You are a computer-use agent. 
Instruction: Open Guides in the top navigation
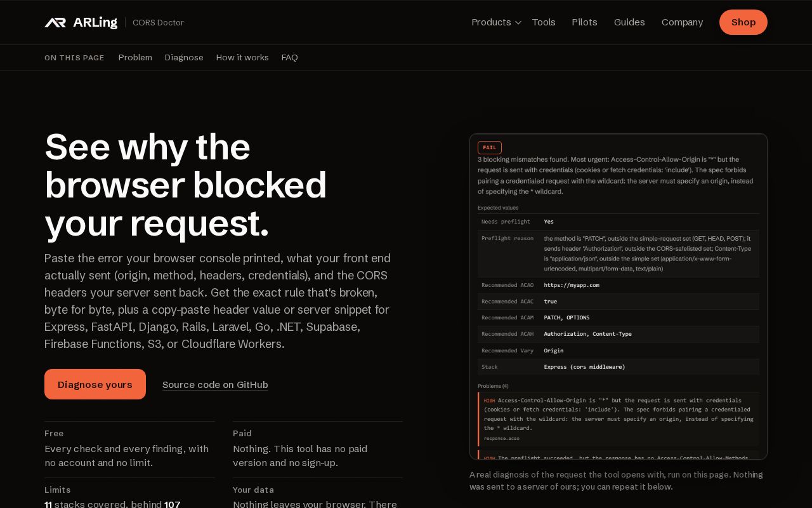tap(629, 22)
